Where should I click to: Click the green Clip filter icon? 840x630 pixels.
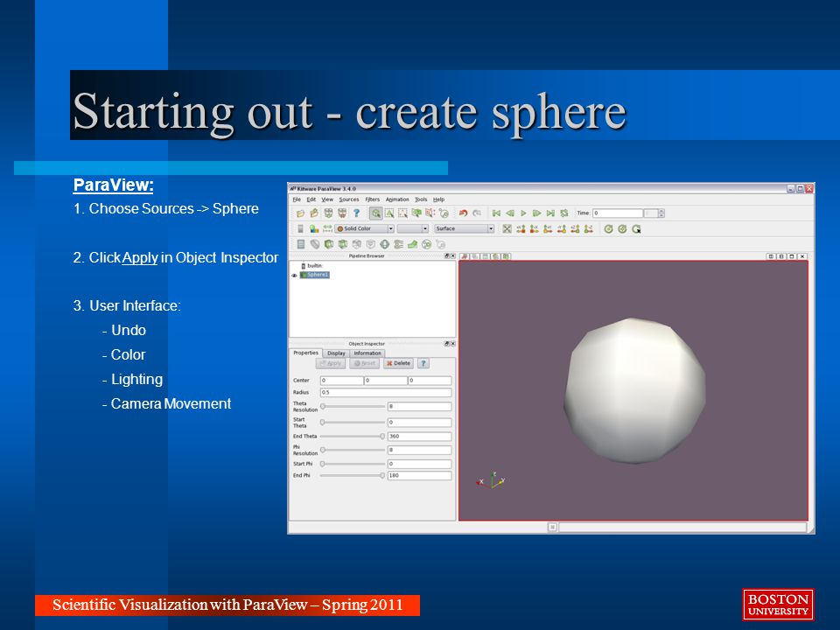coord(329,244)
